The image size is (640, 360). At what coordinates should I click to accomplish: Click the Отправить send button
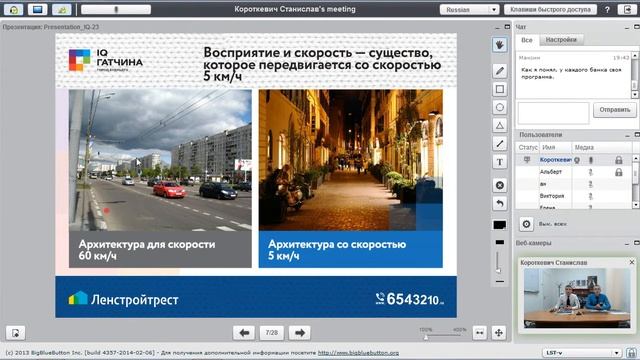click(x=615, y=110)
